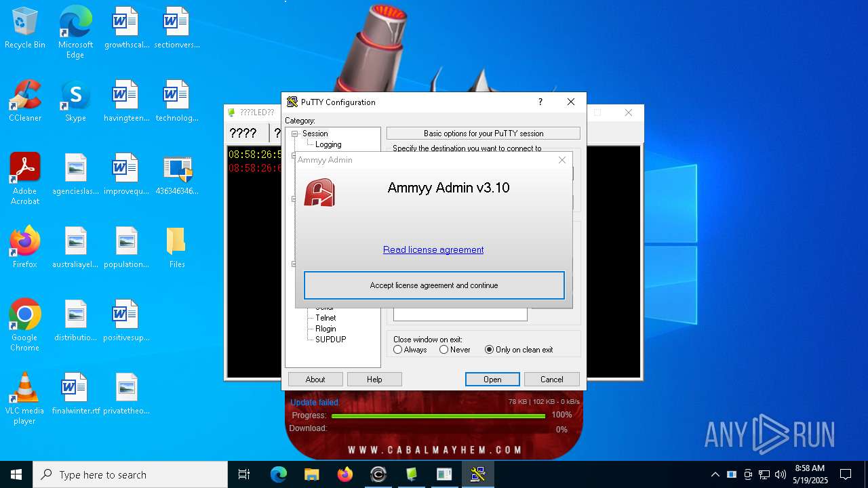Click the taskbar search box
This screenshot has height=488, width=868.
point(130,474)
